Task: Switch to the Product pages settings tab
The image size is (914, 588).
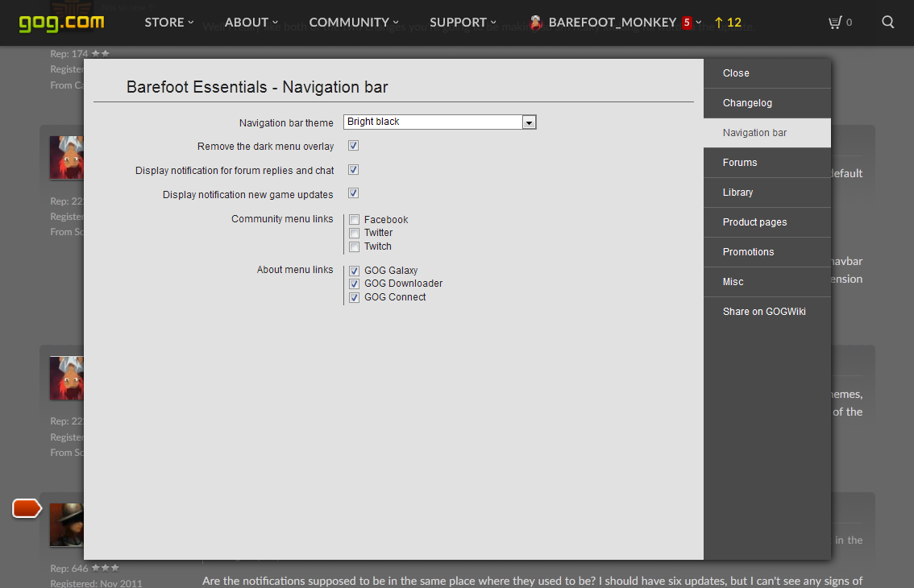Action: click(767, 222)
